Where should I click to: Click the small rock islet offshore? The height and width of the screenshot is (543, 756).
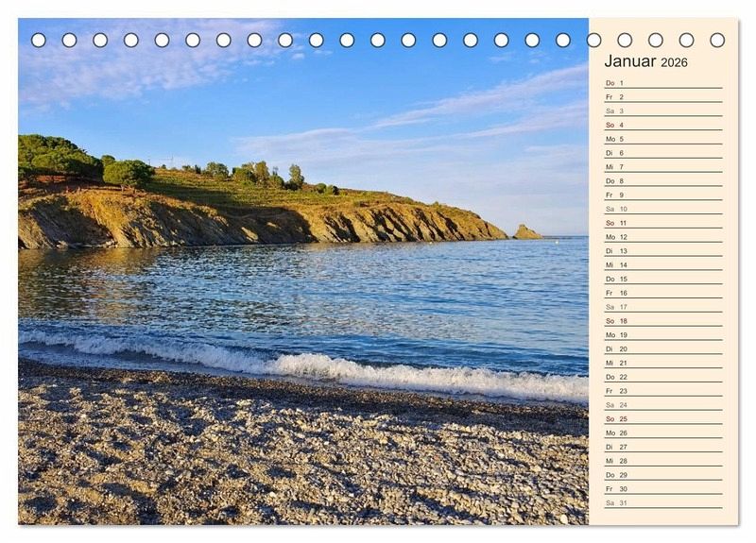(526, 232)
